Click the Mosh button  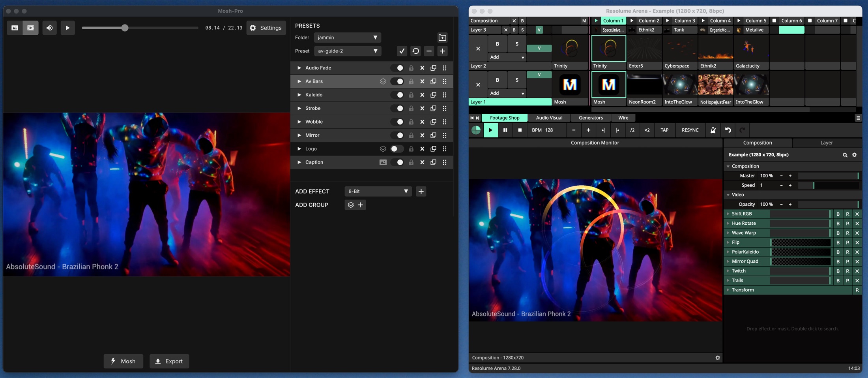pyautogui.click(x=123, y=361)
